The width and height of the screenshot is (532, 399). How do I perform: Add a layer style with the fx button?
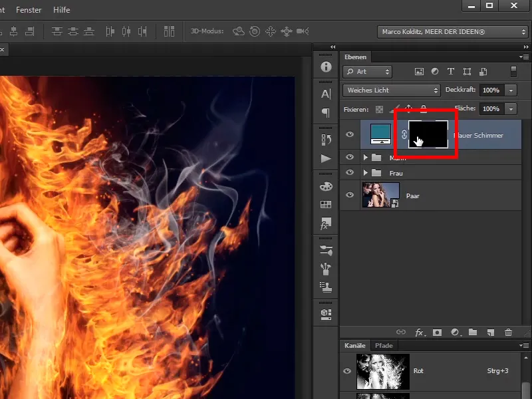pyautogui.click(x=420, y=332)
